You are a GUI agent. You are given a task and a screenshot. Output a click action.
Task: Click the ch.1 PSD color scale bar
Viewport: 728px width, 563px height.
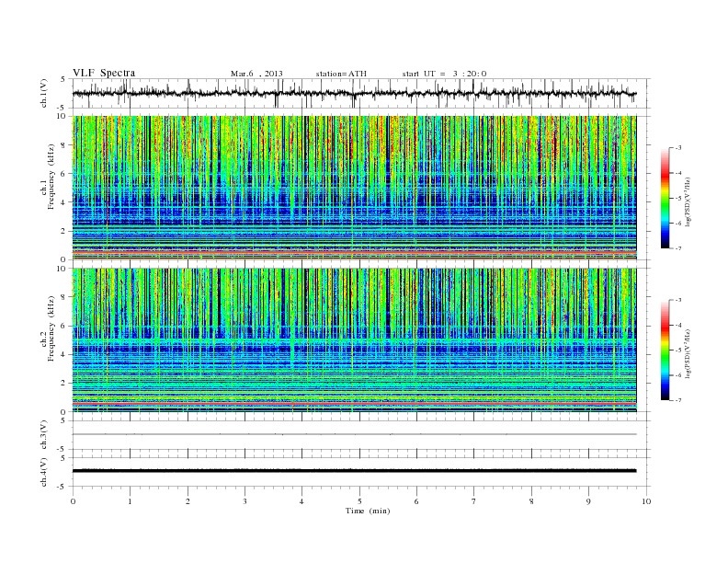pyautogui.click(x=665, y=198)
